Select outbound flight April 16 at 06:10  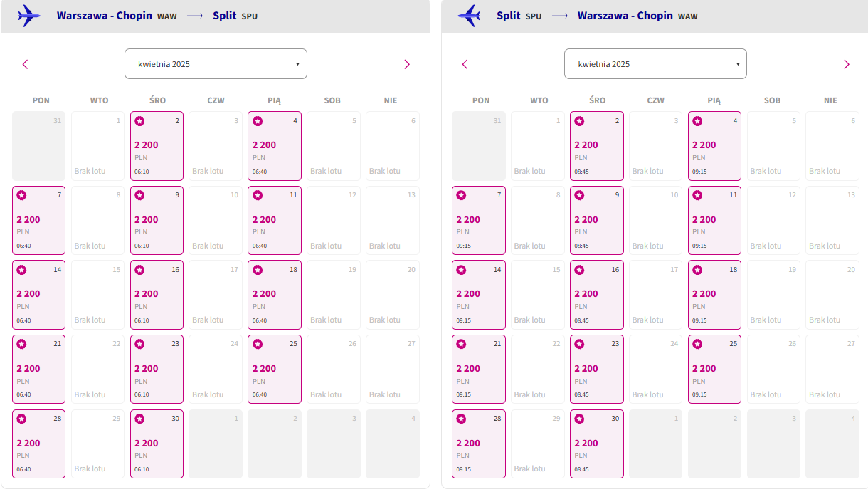[157, 295]
